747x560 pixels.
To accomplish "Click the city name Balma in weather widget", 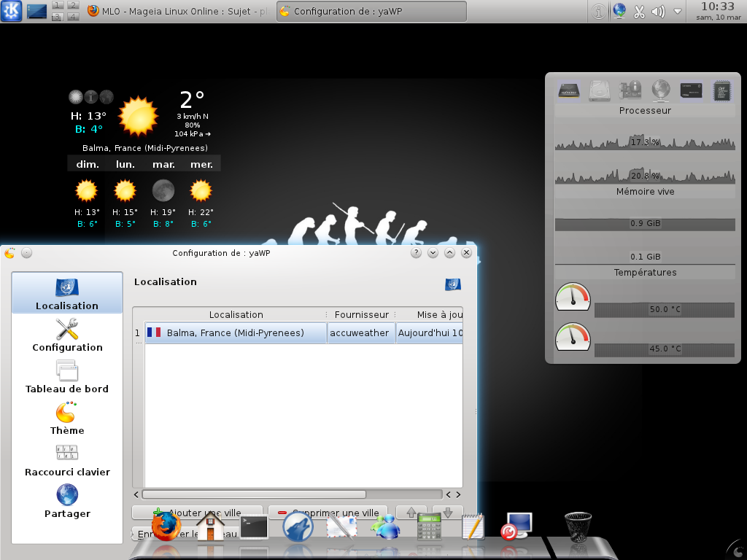I will point(145,148).
